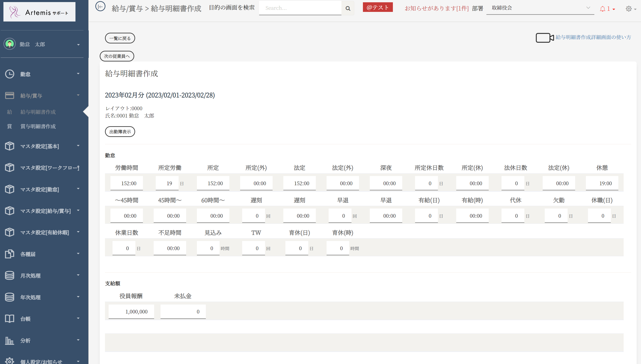
Task: Click the 台帳 book icon
Action: click(10, 318)
